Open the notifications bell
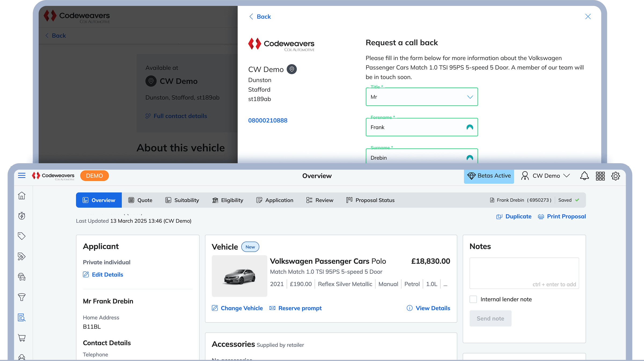 pyautogui.click(x=584, y=176)
